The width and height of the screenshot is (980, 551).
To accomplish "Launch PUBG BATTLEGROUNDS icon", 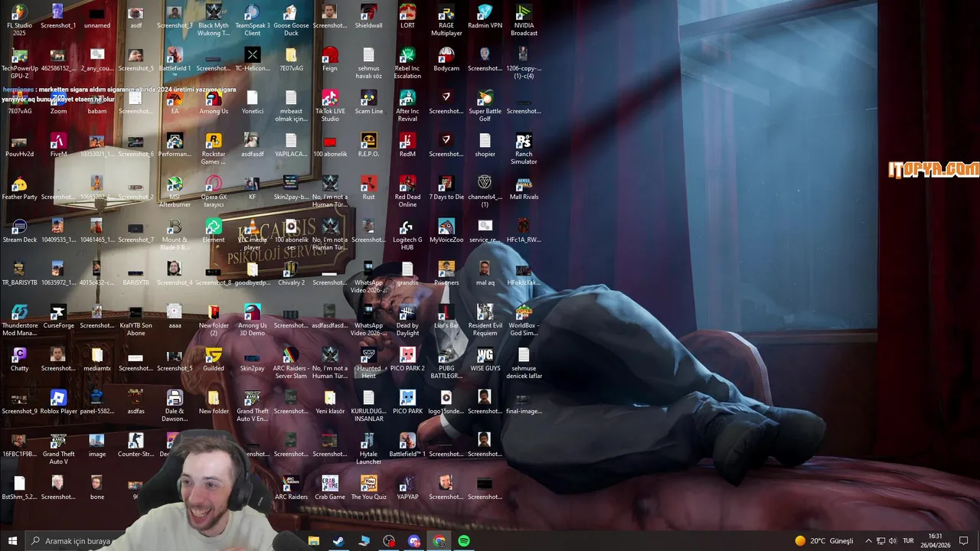I will pyautogui.click(x=446, y=363).
